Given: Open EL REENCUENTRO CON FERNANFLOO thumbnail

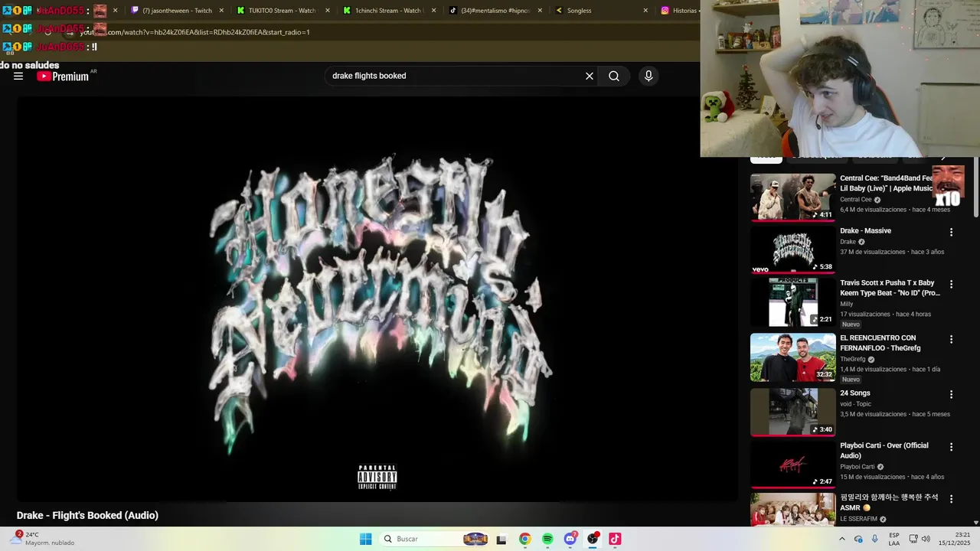Looking at the screenshot, I should pos(793,357).
